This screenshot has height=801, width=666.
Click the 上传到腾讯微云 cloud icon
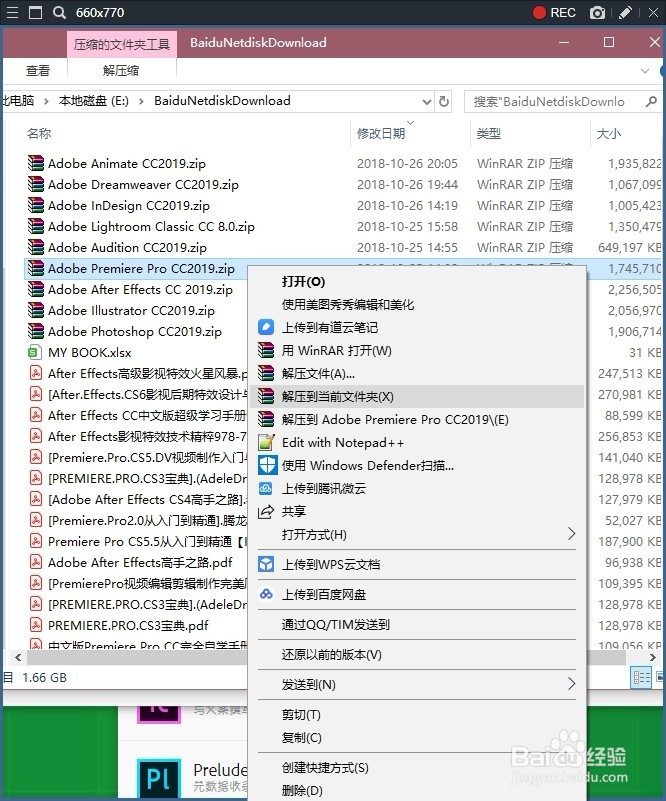(x=266, y=489)
